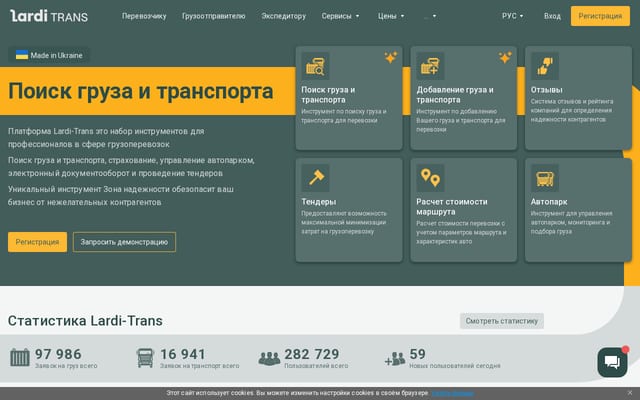The image size is (640, 400).
Task: Click the total users group icon
Action: click(x=269, y=358)
